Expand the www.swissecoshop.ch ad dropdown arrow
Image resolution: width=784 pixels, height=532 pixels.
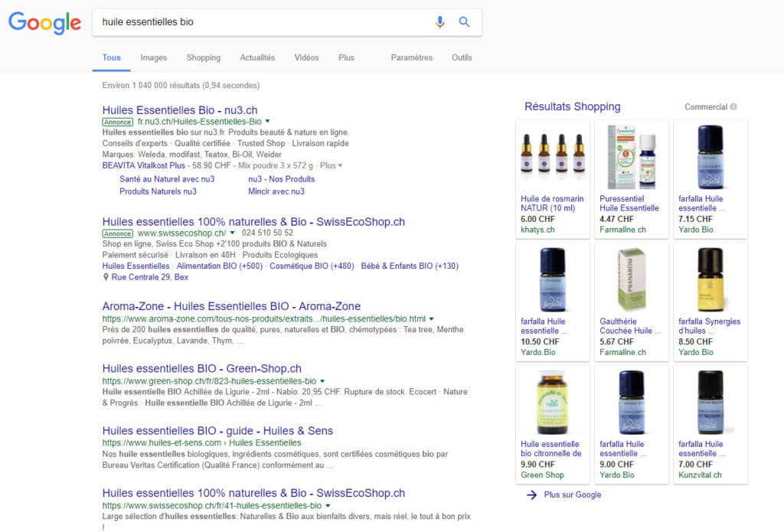click(232, 233)
